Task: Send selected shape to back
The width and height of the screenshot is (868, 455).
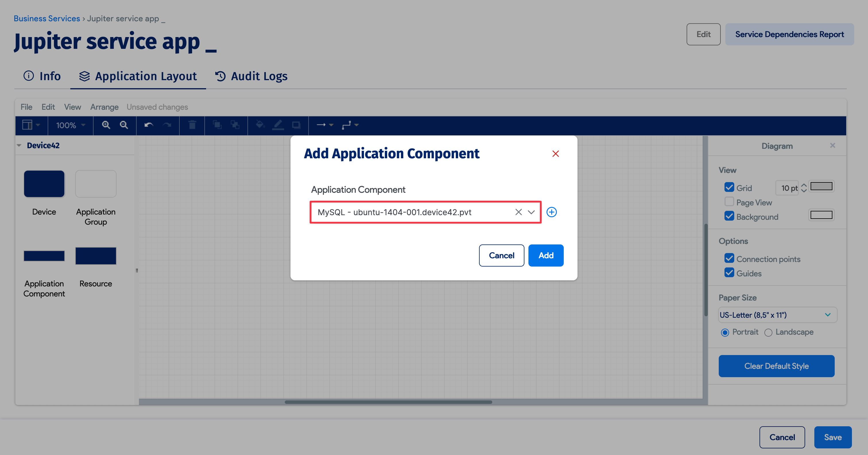Action: tap(235, 125)
